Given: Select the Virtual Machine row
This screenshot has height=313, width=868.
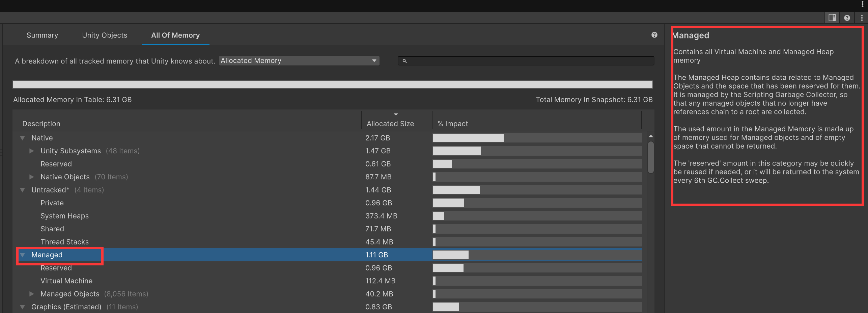Looking at the screenshot, I should [66, 281].
